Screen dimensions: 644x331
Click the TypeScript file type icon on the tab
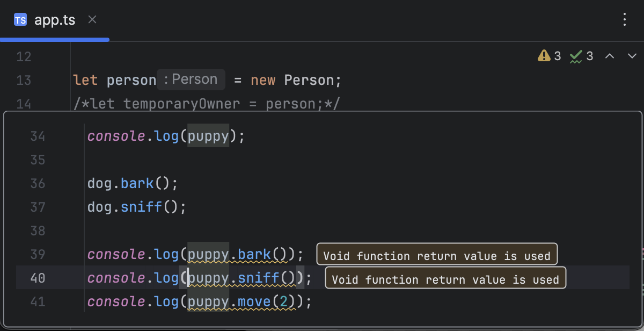tap(21, 20)
